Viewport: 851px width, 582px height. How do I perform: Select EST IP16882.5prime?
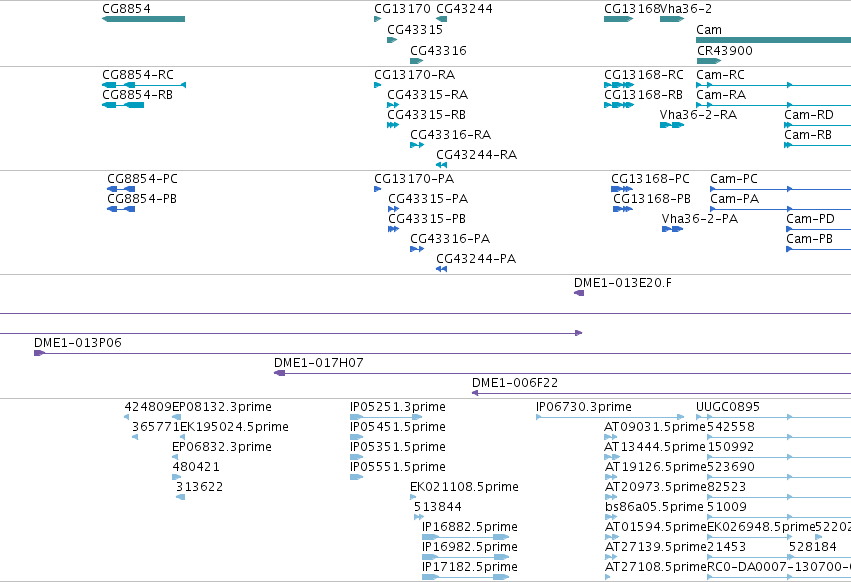[470, 527]
